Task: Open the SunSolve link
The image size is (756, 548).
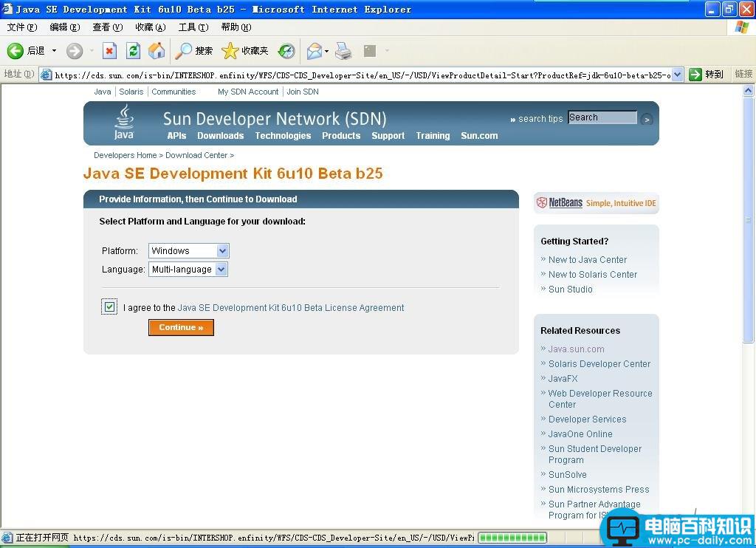Action: (568, 475)
